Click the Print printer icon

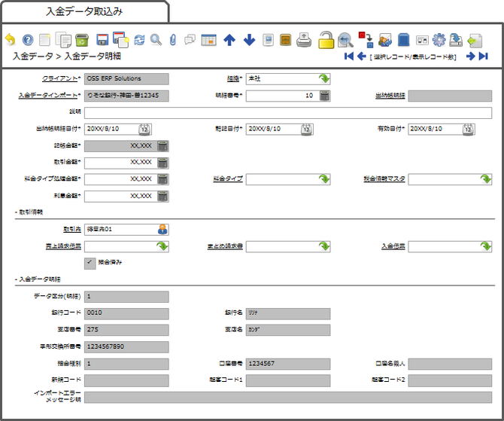pos(304,40)
